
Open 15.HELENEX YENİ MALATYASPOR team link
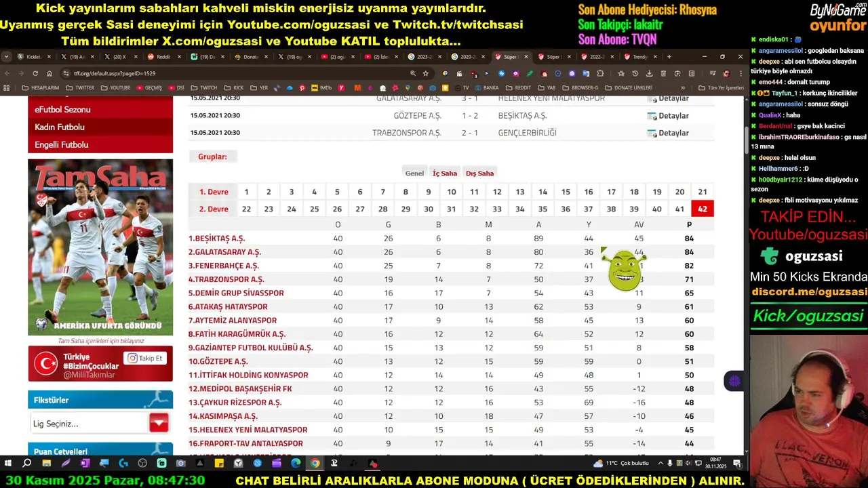tap(248, 430)
